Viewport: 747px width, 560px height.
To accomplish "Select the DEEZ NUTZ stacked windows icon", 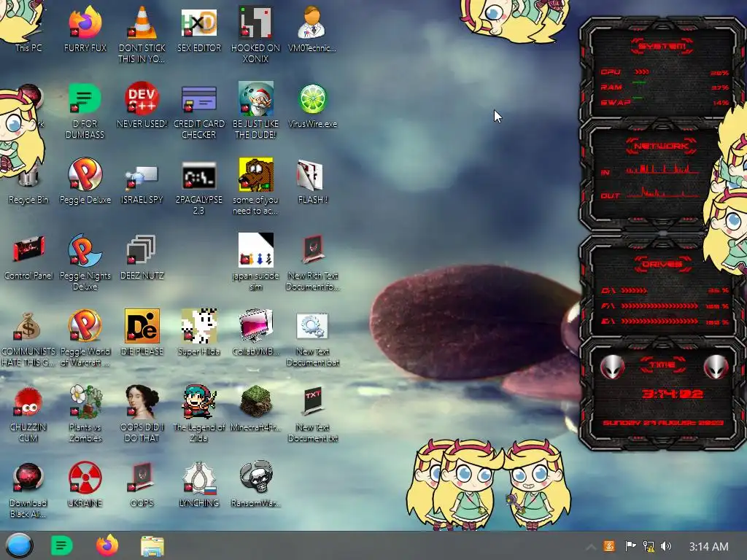I will coord(142,256).
